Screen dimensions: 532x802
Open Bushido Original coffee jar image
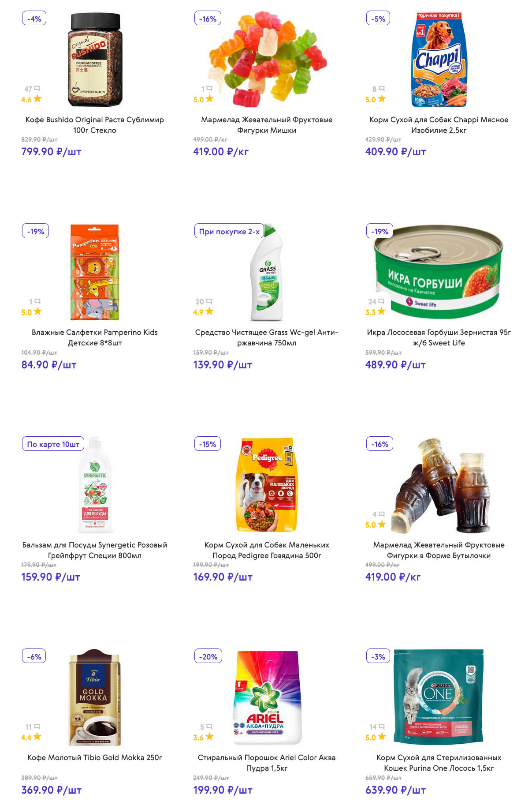click(x=95, y=60)
